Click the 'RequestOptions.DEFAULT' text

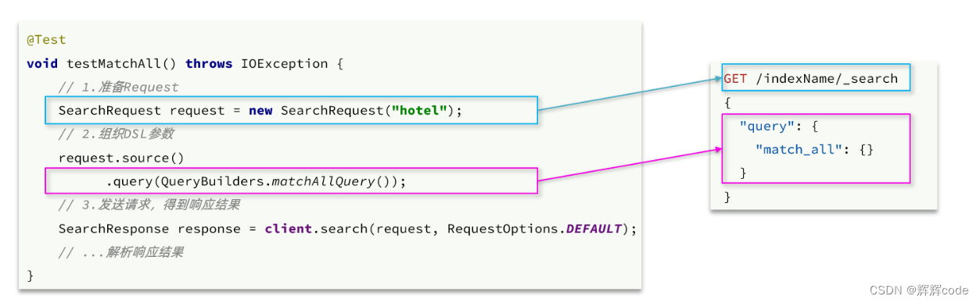click(x=534, y=230)
